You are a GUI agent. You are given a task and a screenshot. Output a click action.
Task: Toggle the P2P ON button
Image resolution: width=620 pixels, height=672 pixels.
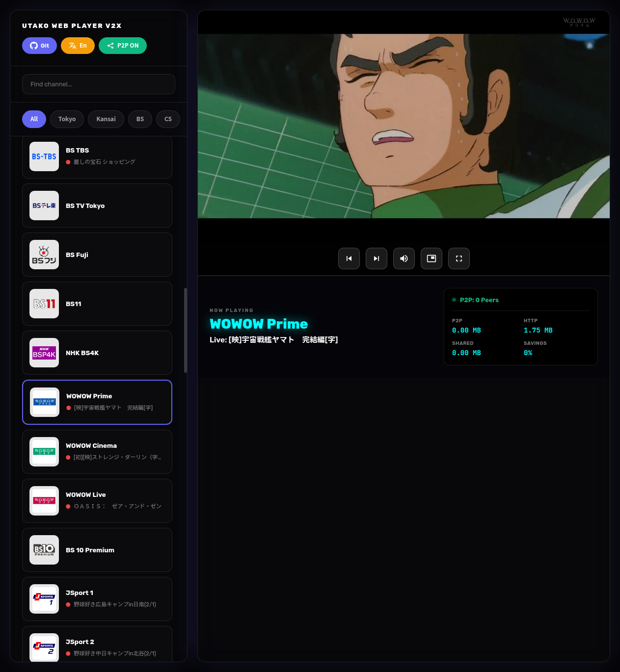[123, 46]
